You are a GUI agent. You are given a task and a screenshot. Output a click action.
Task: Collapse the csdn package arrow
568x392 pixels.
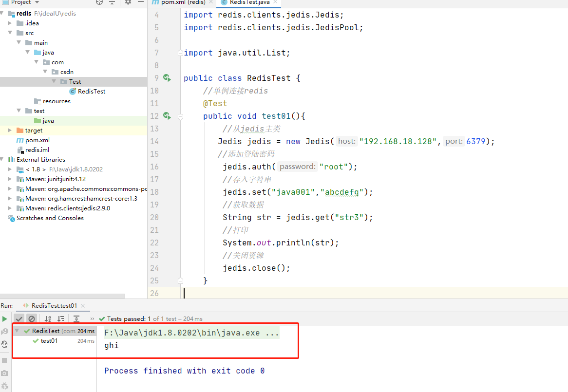point(45,72)
